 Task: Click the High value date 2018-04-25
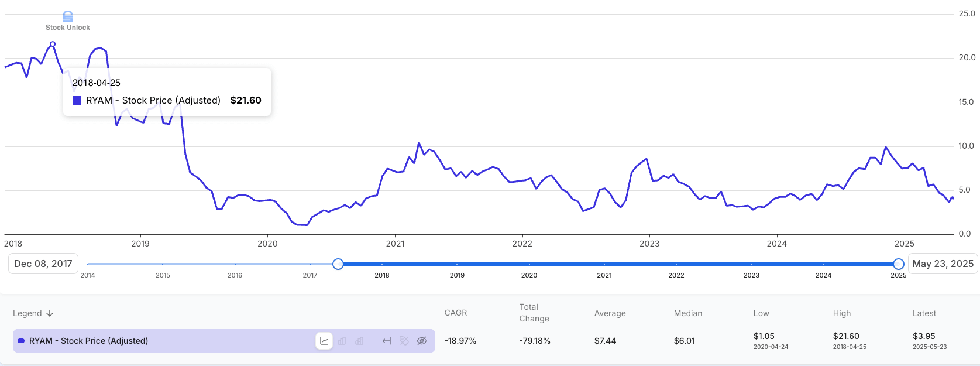[x=850, y=347]
